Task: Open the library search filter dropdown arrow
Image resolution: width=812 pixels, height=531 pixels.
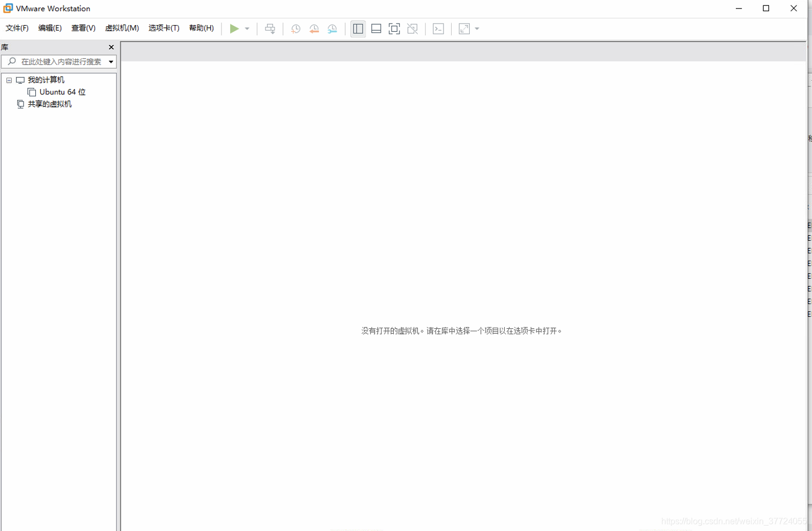Action: pos(111,62)
